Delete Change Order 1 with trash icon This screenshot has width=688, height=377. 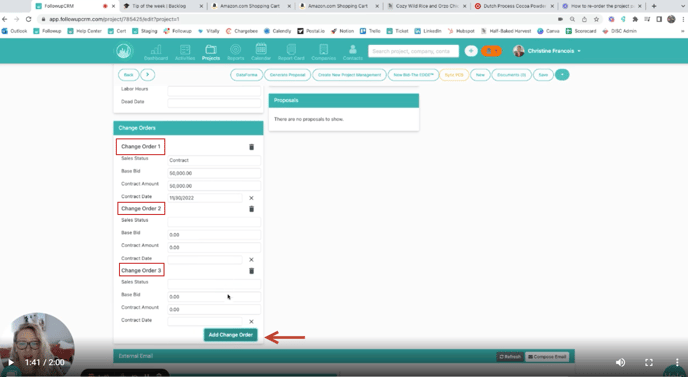[x=251, y=147]
